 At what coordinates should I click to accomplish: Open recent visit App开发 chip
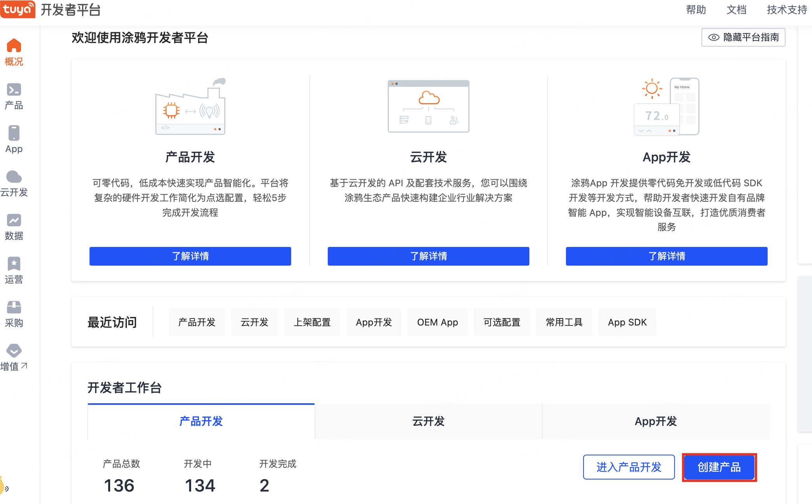(374, 322)
